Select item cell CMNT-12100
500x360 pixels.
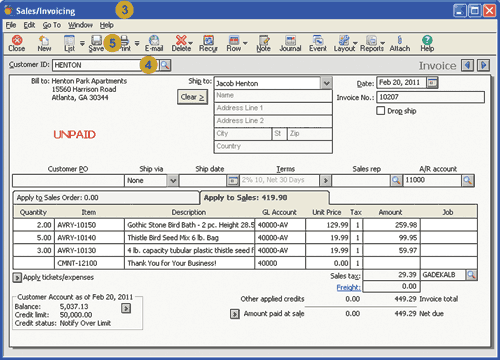pyautogui.click(x=89, y=263)
